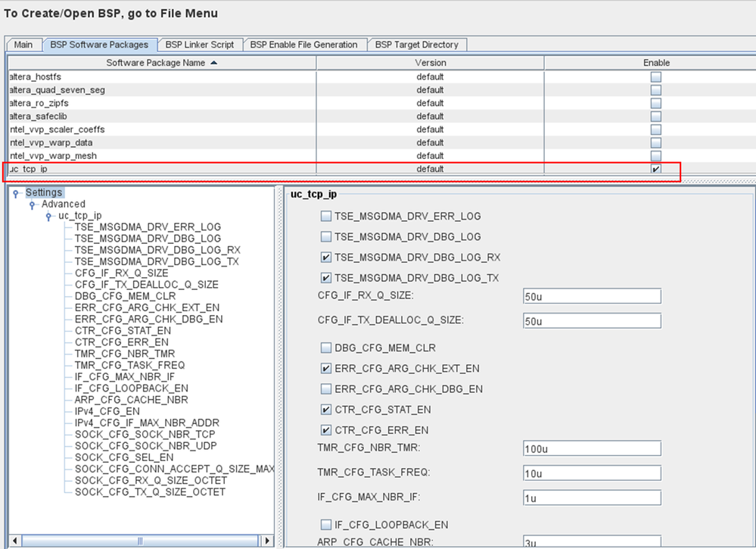Collapse the Advanced tree node

(x=33, y=204)
